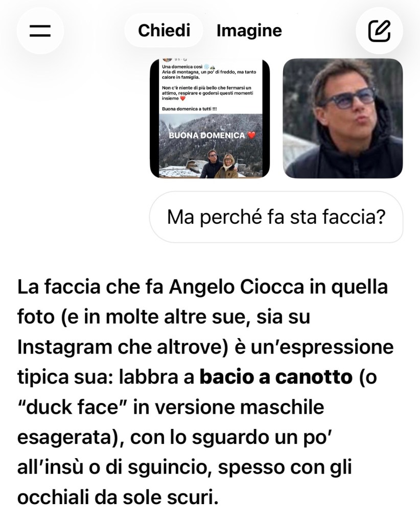
Task: Click the bold "bacio a canotto" text
Action: (x=276, y=377)
